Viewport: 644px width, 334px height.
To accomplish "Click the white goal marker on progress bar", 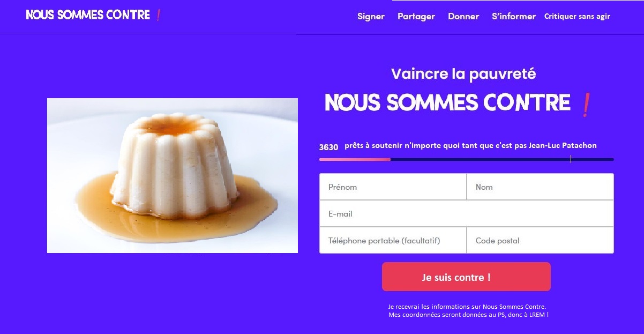I will pyautogui.click(x=571, y=159).
